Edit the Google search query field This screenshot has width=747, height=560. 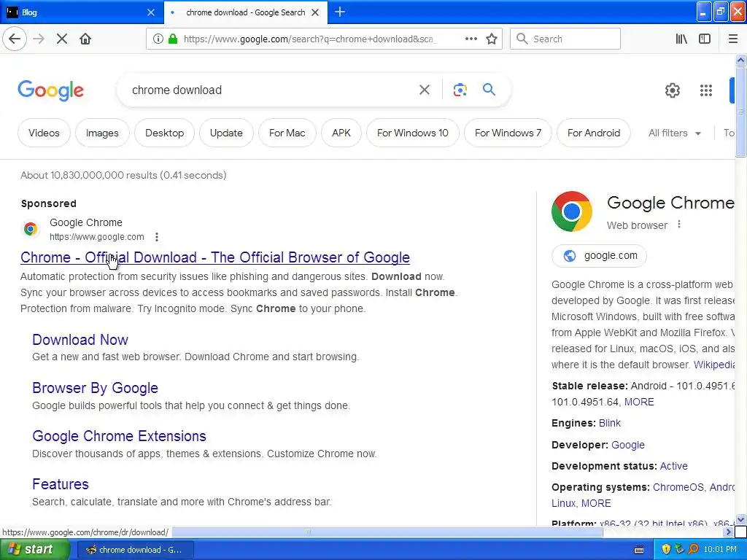pos(271,90)
